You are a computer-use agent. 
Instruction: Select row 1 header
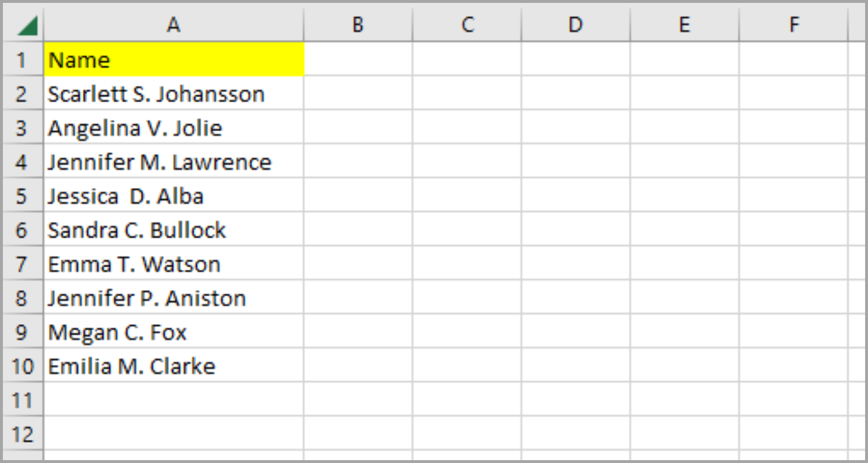tap(22, 60)
